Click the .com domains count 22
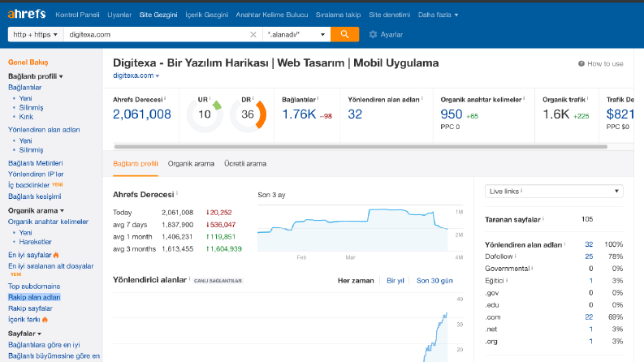 tap(589, 317)
